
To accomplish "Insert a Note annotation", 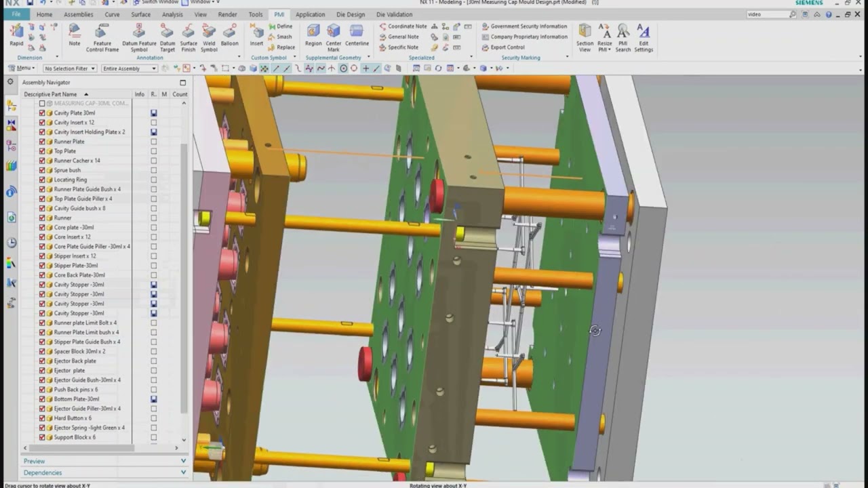I will tap(75, 35).
